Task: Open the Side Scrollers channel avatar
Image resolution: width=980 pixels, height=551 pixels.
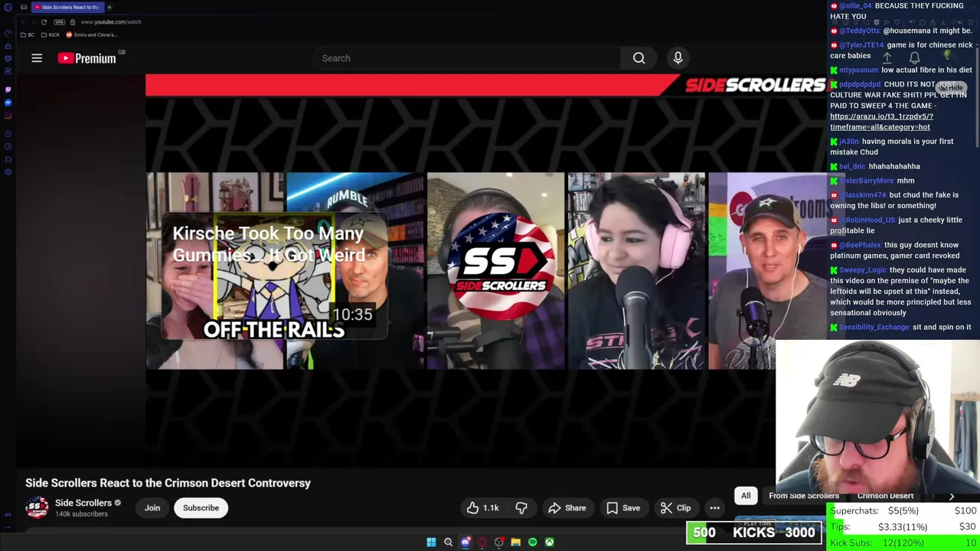Action: point(37,507)
